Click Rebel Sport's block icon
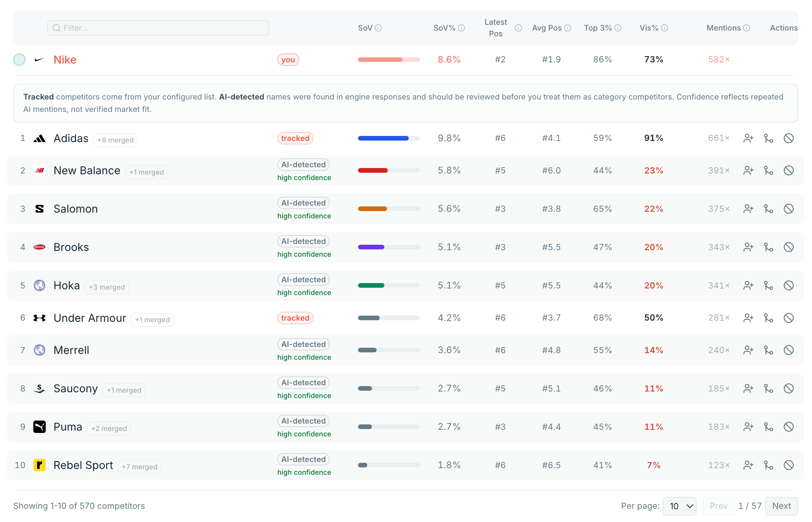Screen dimensions: 812x522 pyautogui.click(x=789, y=465)
